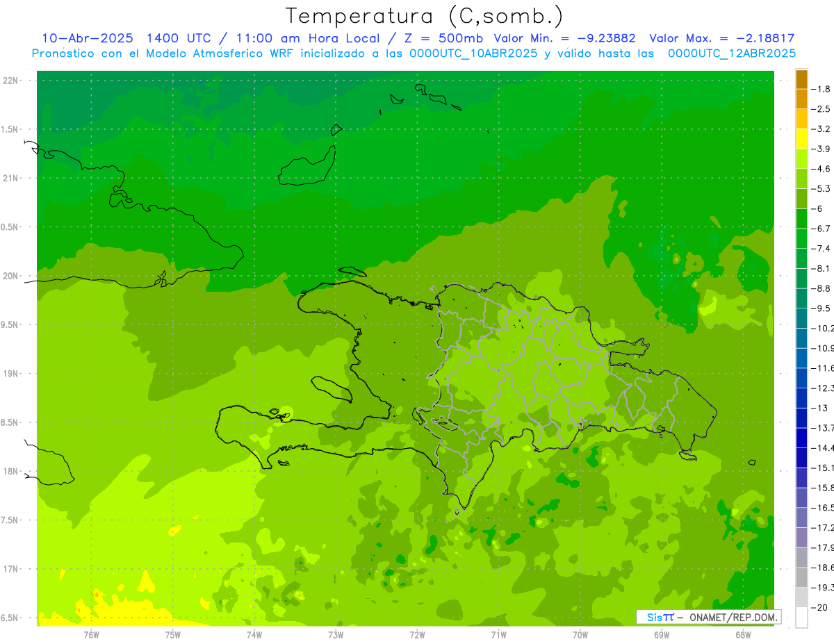The width and height of the screenshot is (834, 644).
Task: Select the '0000UTC_12ABR2025' valid-until time
Action: [x=732, y=53]
